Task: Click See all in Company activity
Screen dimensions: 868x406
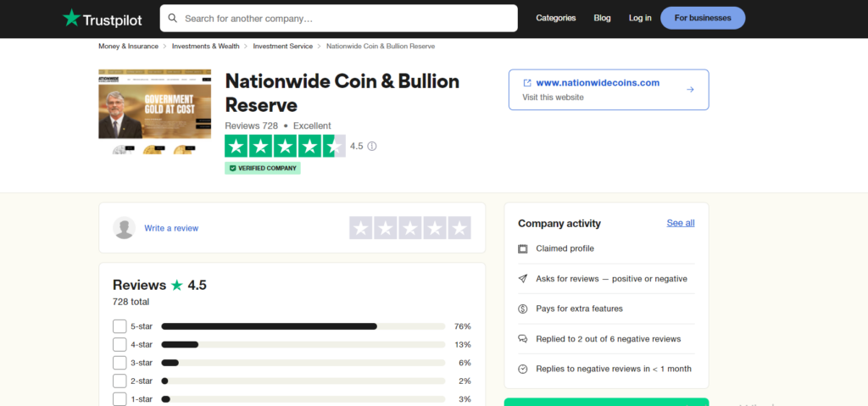Action: [x=681, y=223]
